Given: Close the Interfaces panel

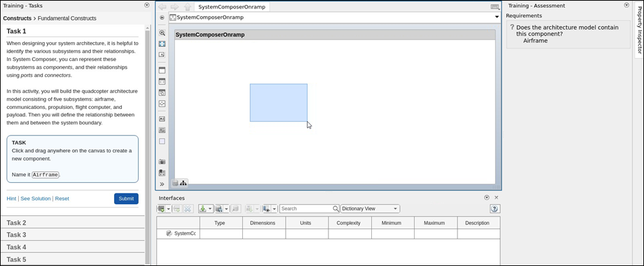Looking at the screenshot, I should pos(496,198).
